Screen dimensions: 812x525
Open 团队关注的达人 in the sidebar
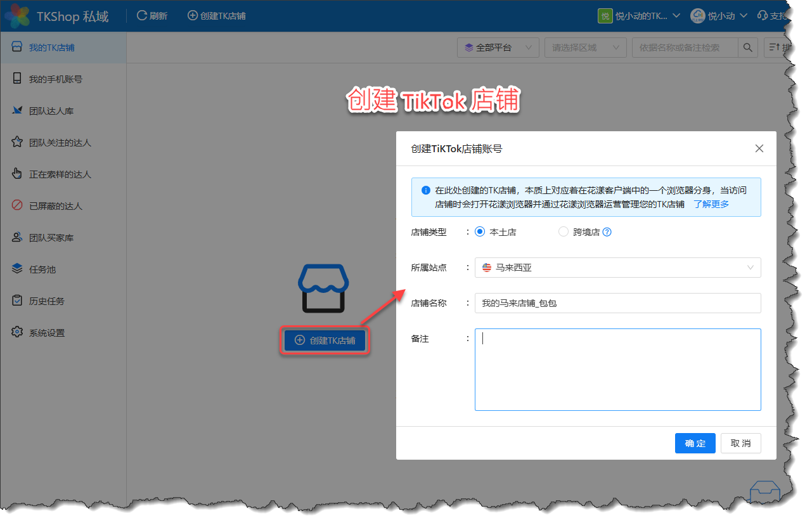[63, 143]
